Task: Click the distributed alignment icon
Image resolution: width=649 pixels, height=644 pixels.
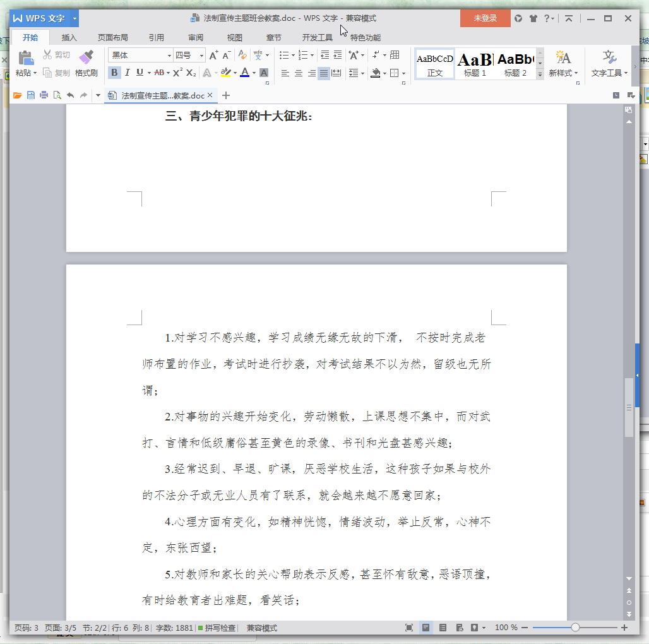Action: point(336,73)
